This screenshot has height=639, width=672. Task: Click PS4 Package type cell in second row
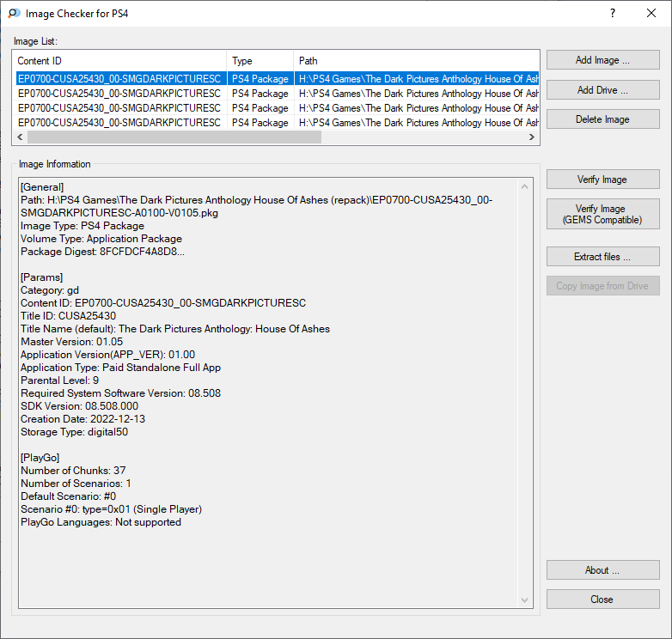(x=260, y=94)
